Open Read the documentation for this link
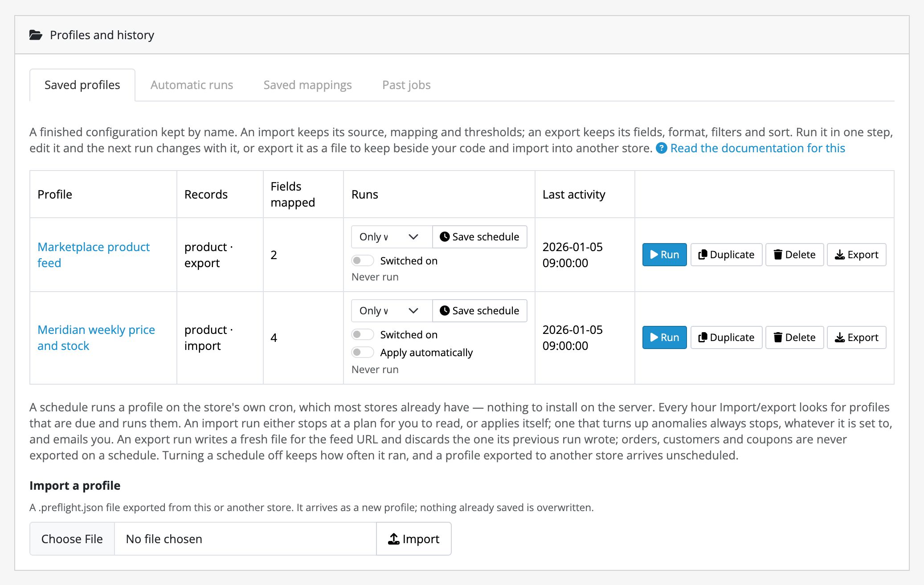This screenshot has width=924, height=585. point(757,148)
